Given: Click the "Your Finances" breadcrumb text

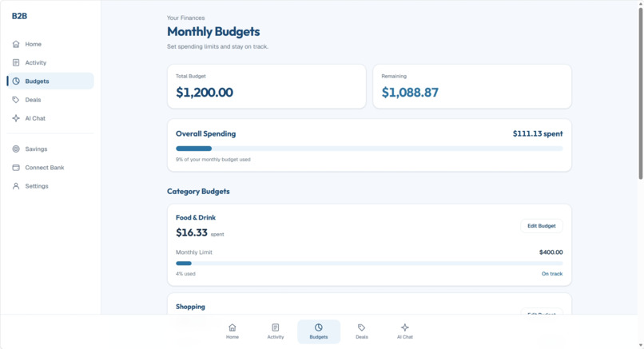Looking at the screenshot, I should pos(185,18).
